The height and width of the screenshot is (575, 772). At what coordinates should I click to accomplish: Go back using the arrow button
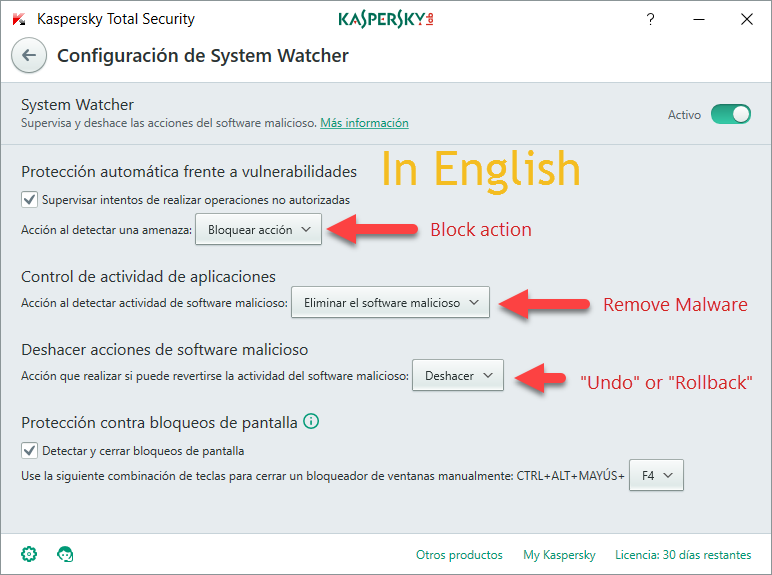(x=29, y=55)
